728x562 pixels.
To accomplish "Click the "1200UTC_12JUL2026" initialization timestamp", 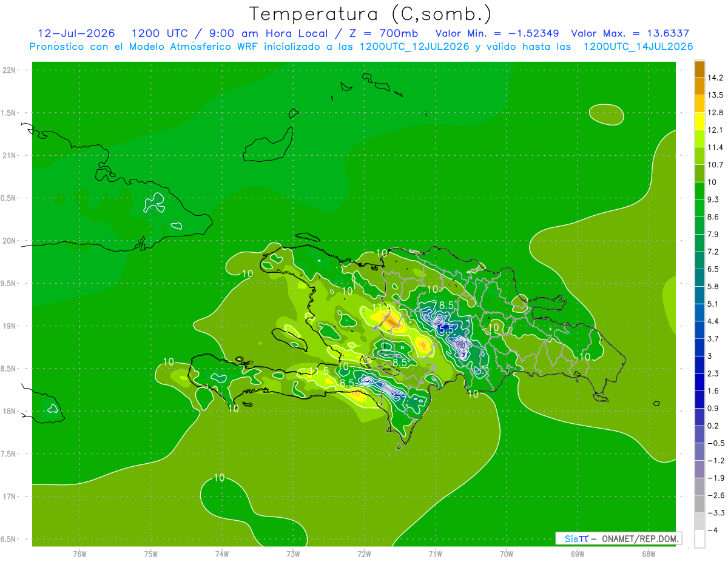I will (x=414, y=47).
